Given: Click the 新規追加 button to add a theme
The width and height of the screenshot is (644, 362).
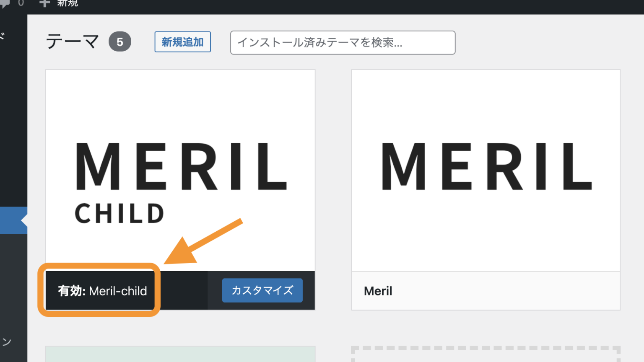Looking at the screenshot, I should click(x=182, y=41).
